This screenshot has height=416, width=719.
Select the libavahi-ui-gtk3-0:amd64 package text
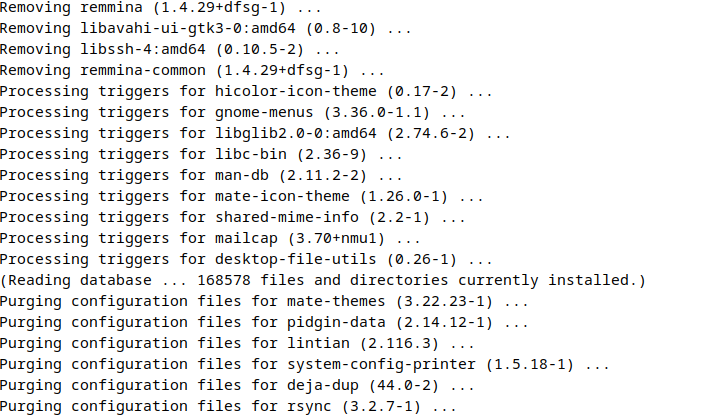click(x=188, y=28)
